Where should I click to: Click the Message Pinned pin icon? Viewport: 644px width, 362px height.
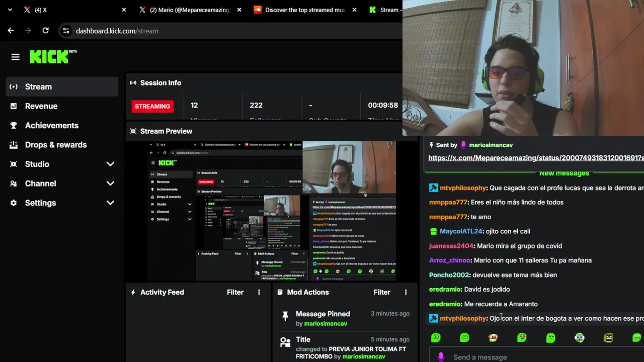285,316
